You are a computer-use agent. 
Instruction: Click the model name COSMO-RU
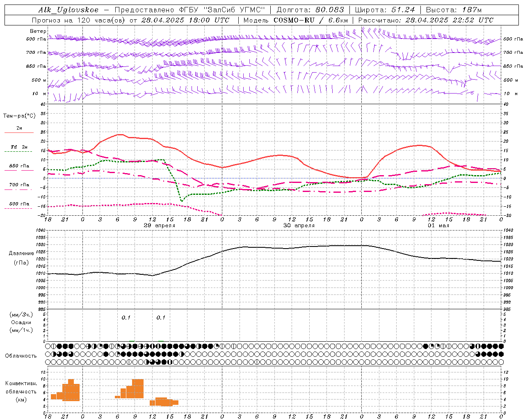294,20
